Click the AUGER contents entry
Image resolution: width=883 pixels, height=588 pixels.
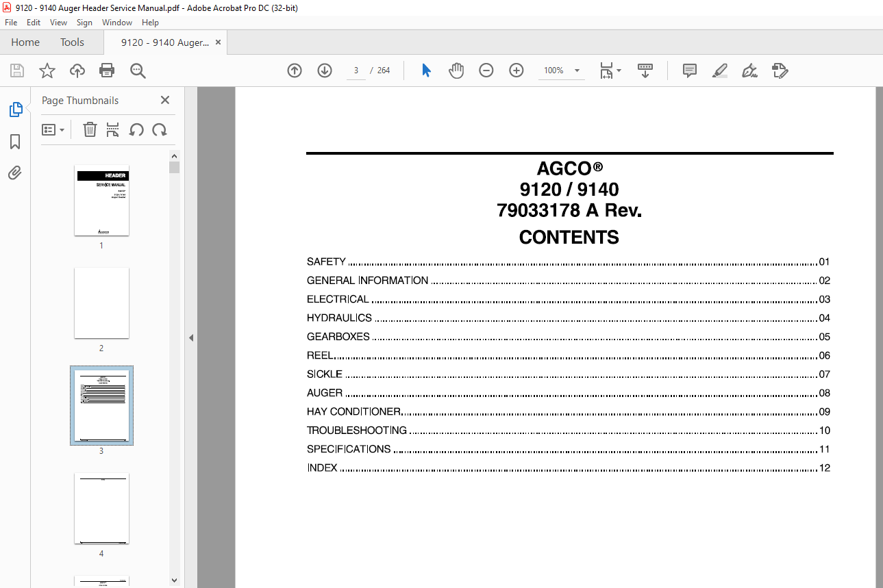click(x=569, y=393)
